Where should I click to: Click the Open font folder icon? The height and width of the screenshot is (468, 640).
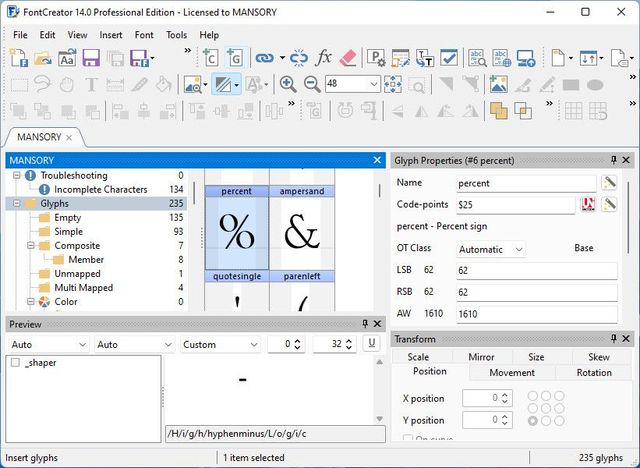click(43, 58)
